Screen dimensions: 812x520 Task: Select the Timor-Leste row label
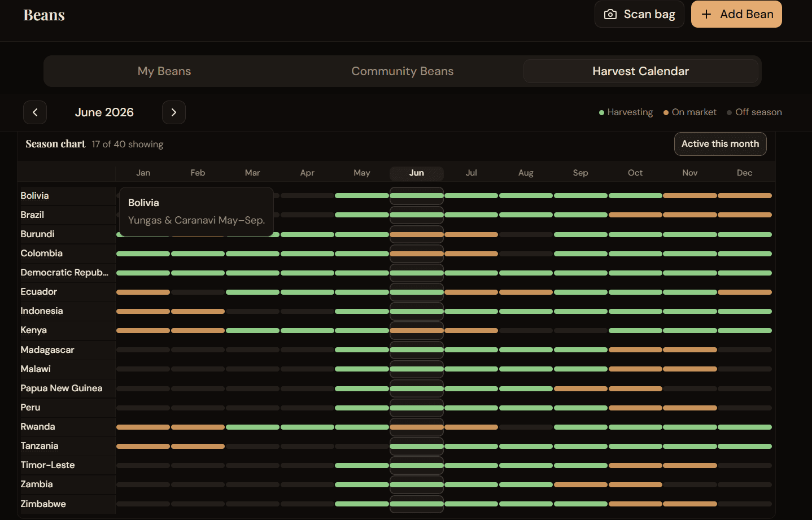47,465
